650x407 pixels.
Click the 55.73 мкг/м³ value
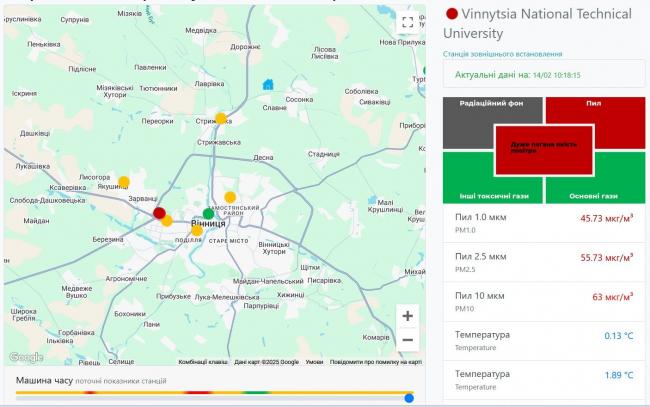[x=606, y=257]
